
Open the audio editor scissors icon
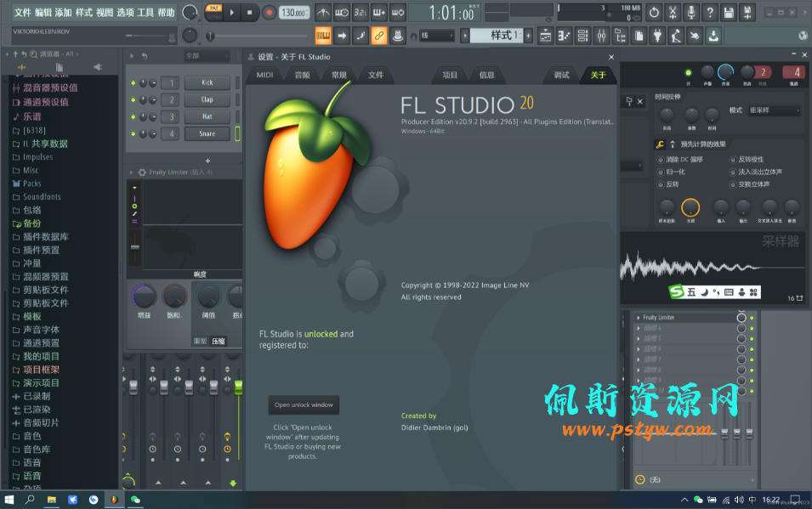pos(673,13)
